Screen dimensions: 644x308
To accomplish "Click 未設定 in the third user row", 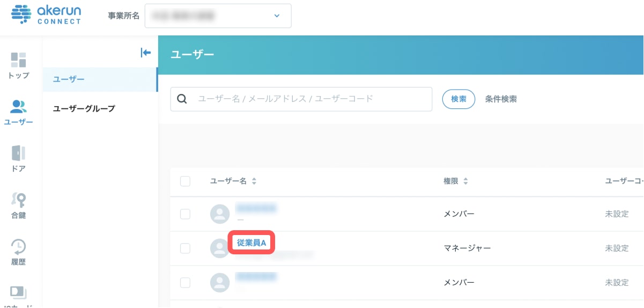I will 617,282.
